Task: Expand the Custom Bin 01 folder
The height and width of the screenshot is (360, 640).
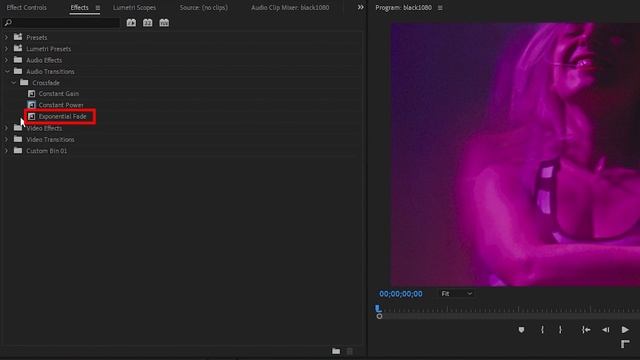Action: pyautogui.click(x=6, y=151)
